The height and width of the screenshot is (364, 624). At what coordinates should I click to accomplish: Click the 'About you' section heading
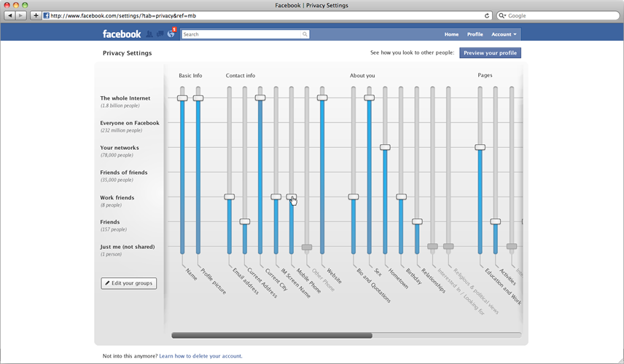tap(362, 76)
